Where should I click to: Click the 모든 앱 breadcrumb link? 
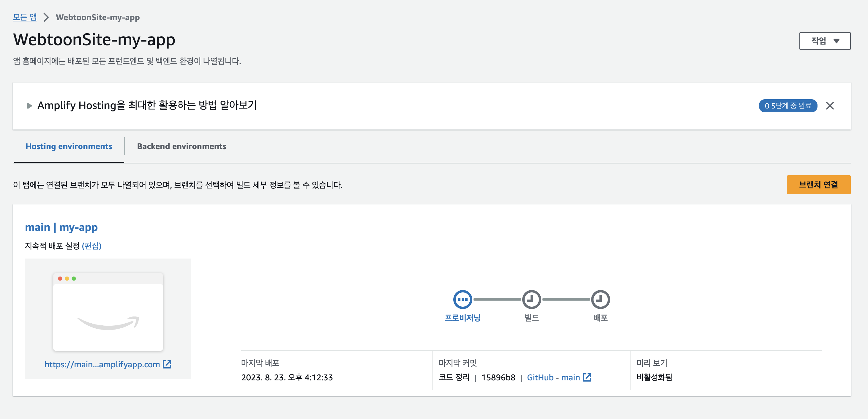coord(25,17)
